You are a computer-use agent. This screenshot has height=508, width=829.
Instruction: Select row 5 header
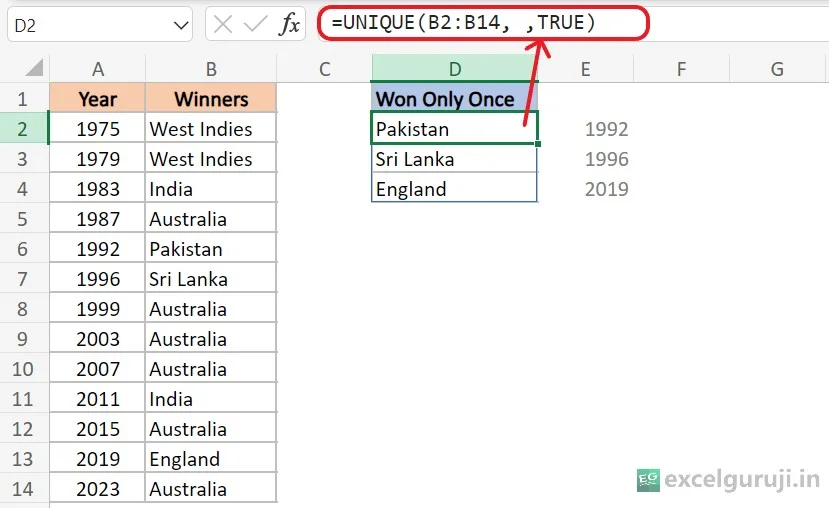click(23, 219)
